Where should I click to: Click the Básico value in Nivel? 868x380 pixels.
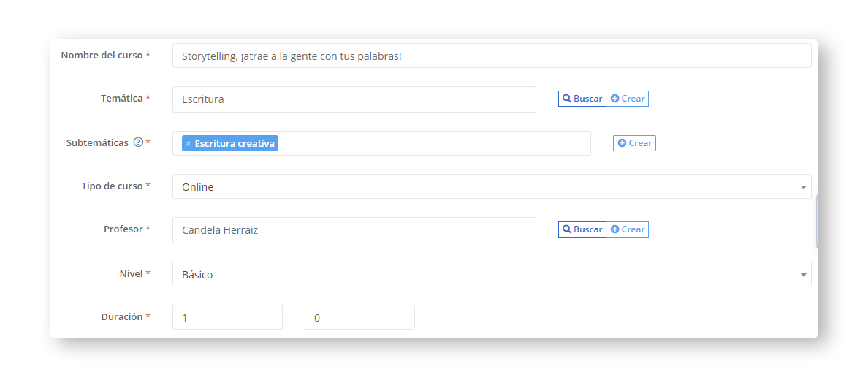point(197,275)
